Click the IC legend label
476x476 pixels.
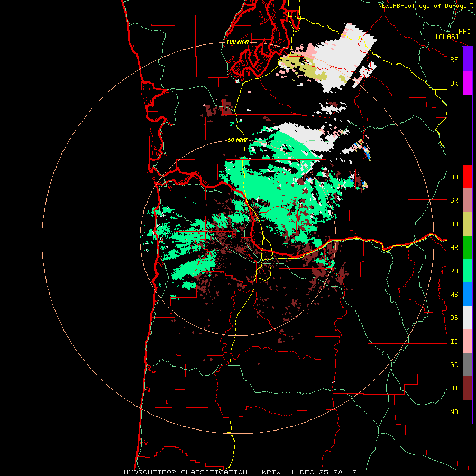[x=454, y=342]
